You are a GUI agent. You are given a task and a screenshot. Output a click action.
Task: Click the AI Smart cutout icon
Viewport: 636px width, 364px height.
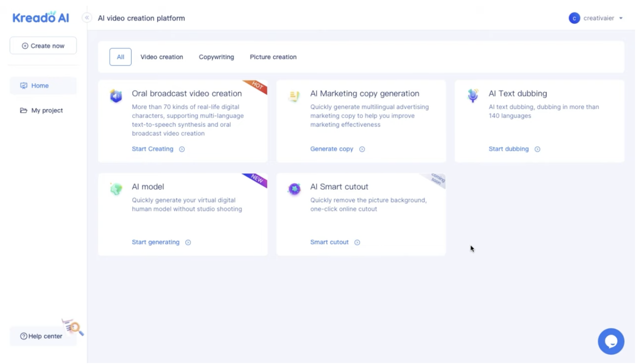click(294, 189)
